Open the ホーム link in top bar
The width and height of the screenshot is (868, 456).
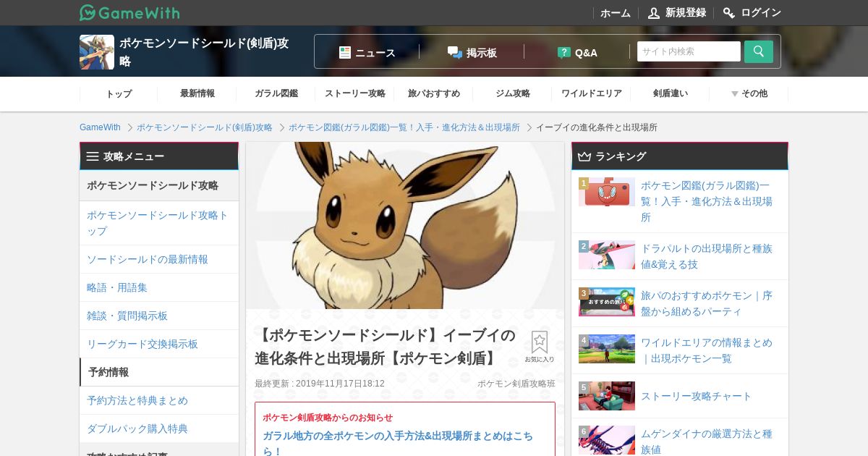coord(616,13)
